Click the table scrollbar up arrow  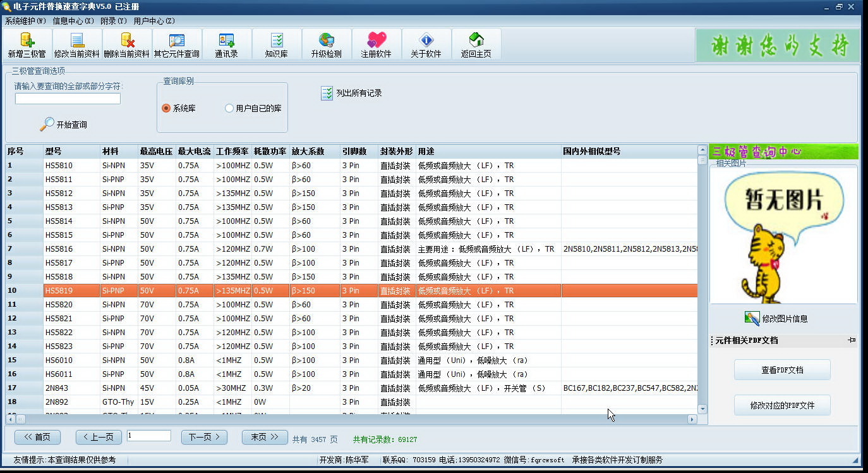(x=702, y=150)
